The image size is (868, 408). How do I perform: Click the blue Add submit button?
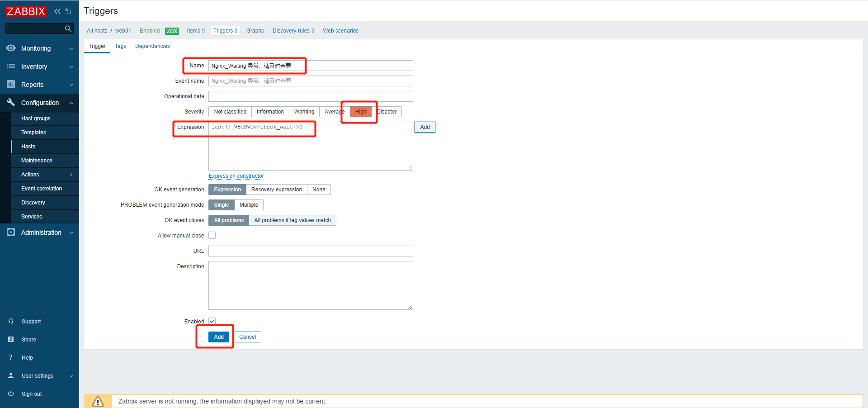[x=219, y=337]
